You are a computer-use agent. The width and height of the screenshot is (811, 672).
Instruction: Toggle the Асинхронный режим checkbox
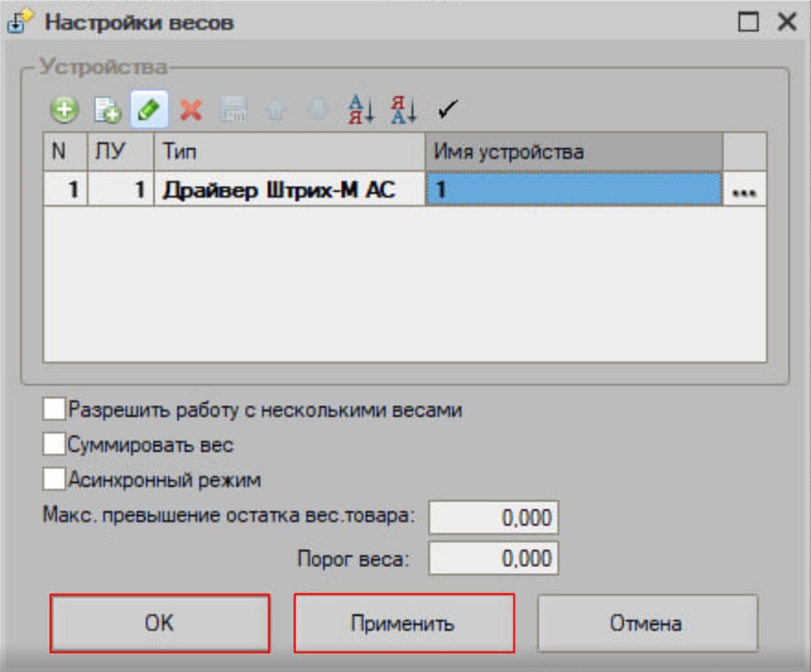54,478
